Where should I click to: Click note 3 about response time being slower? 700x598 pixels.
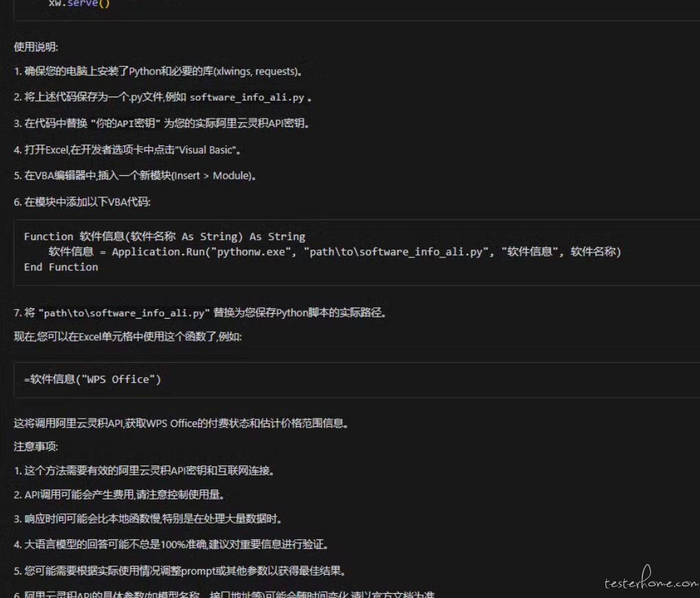click(148, 519)
